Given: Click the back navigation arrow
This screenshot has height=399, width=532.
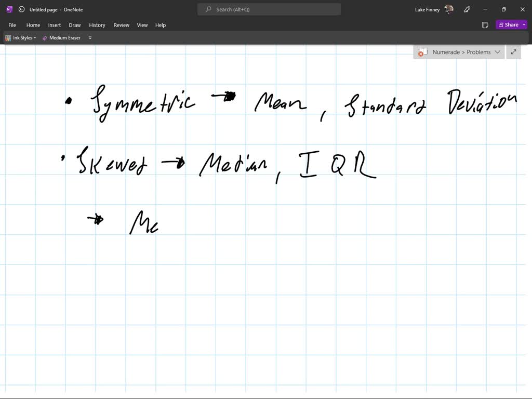Looking at the screenshot, I should (x=21, y=9).
